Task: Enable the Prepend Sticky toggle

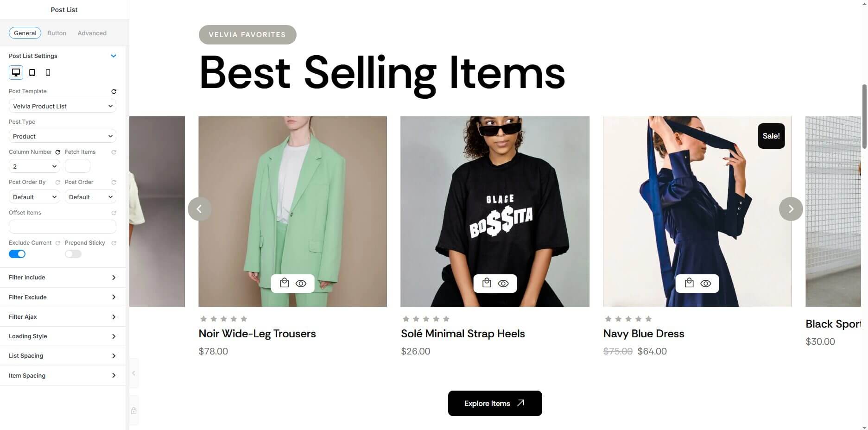Action: [73, 254]
